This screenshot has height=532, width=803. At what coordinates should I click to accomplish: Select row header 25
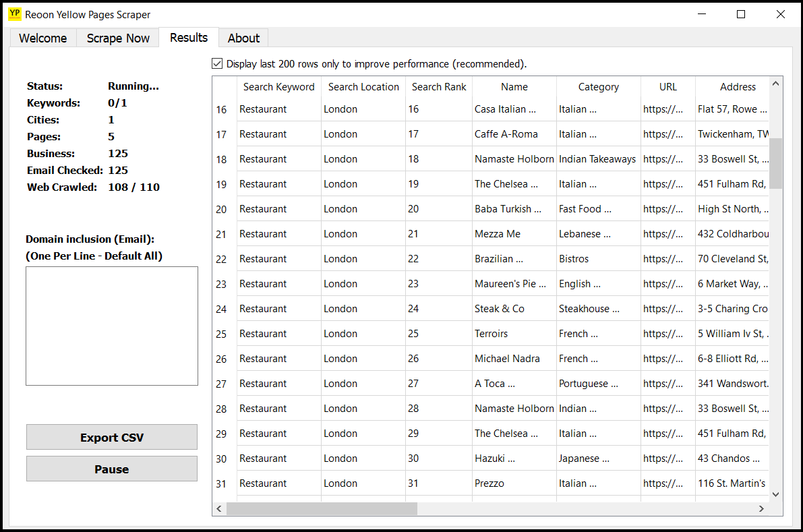[225, 334]
